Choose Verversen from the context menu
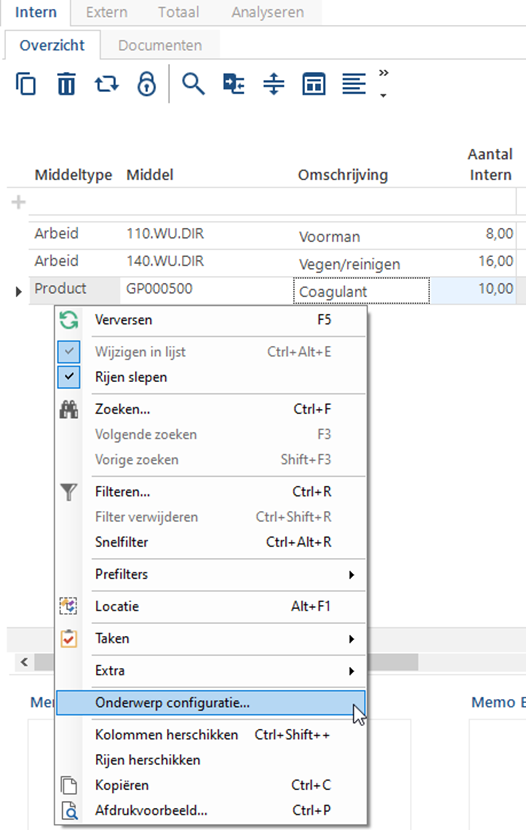 (x=211, y=320)
